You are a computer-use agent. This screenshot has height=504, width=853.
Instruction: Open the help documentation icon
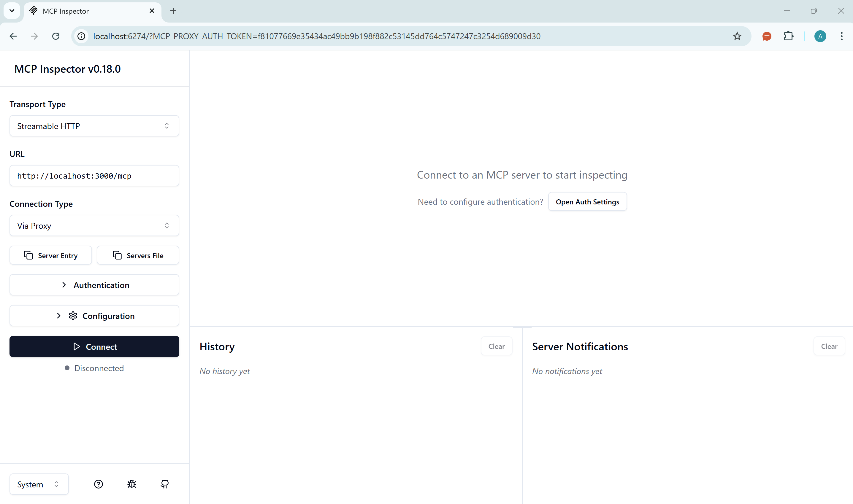click(99, 484)
